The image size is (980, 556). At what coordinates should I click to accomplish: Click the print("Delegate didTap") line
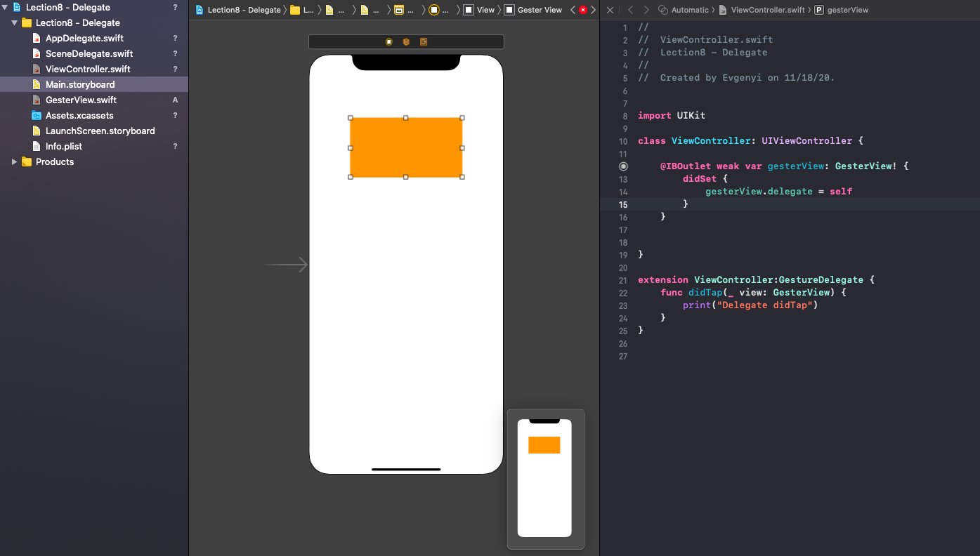coord(751,305)
